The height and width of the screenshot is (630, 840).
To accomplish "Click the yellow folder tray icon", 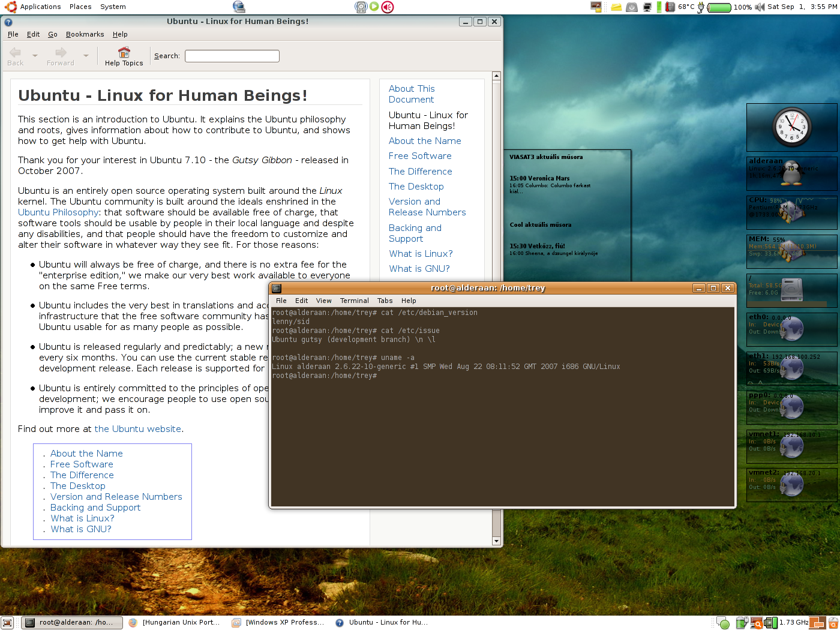I will (616, 7).
